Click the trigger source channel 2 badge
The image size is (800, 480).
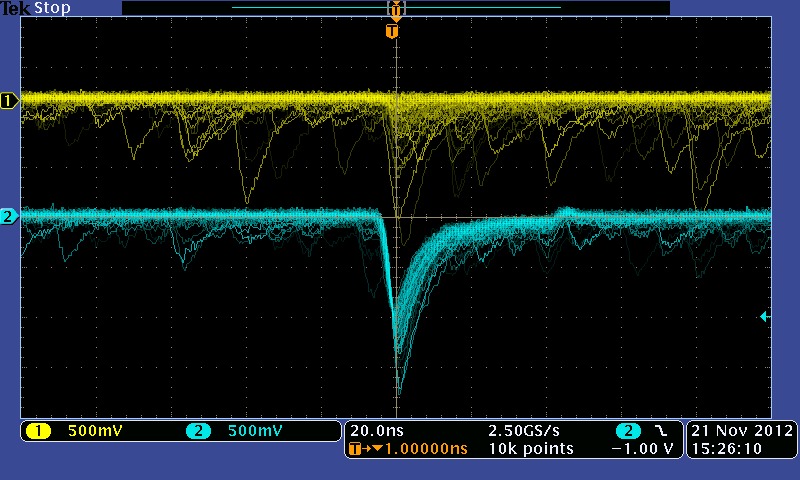(x=628, y=431)
